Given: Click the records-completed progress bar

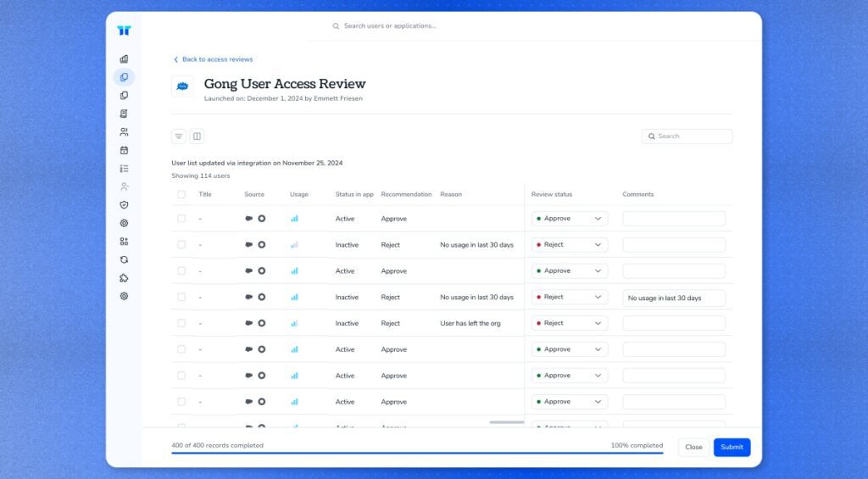Looking at the screenshot, I should tap(417, 453).
